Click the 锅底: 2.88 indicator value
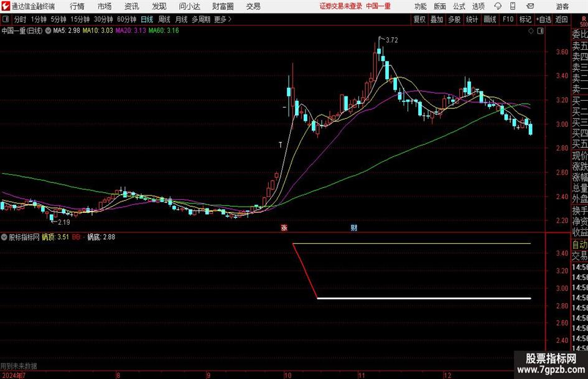Screen dimensions: 588x379 tap(101, 236)
